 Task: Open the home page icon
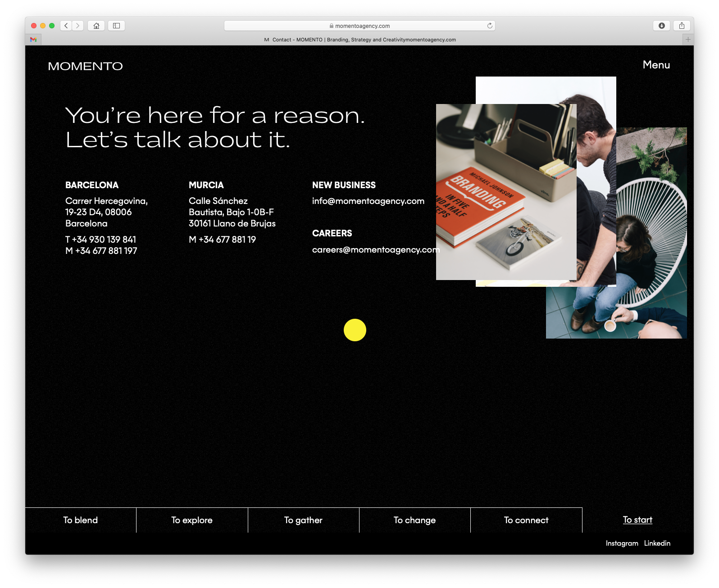96,26
